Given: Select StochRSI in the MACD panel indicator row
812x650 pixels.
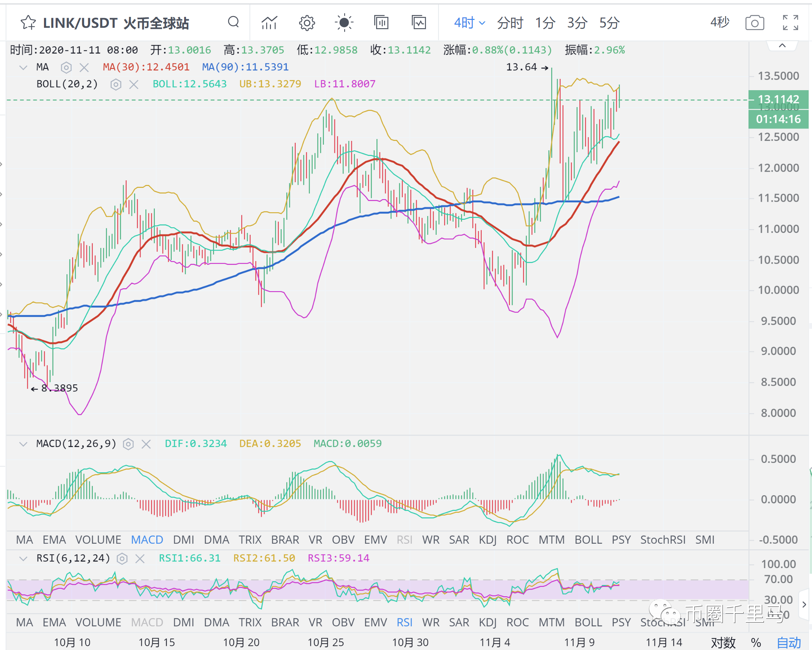Looking at the screenshot, I should click(x=663, y=539).
